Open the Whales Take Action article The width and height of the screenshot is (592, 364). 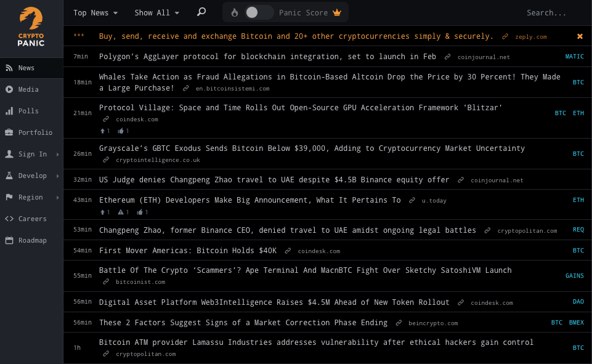(330, 83)
